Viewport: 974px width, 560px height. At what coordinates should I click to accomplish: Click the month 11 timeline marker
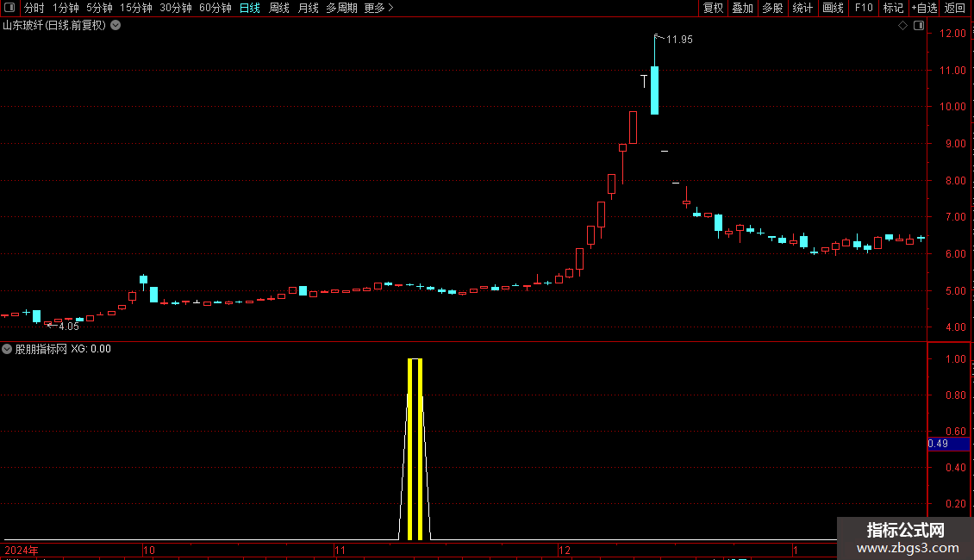[x=340, y=550]
